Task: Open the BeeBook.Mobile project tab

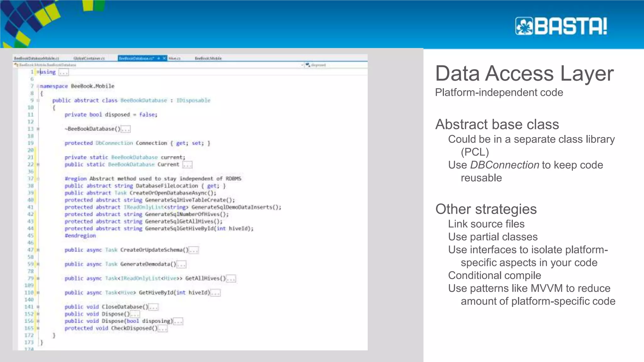Action: pos(208,58)
